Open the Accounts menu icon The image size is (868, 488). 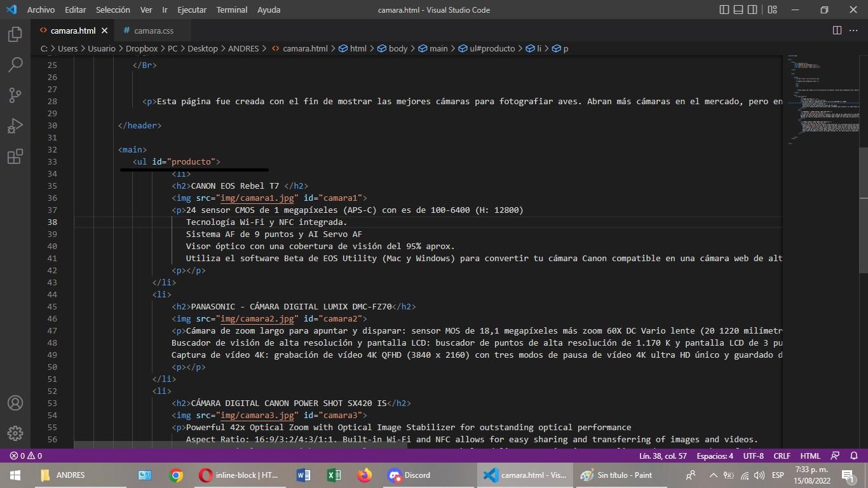15,403
